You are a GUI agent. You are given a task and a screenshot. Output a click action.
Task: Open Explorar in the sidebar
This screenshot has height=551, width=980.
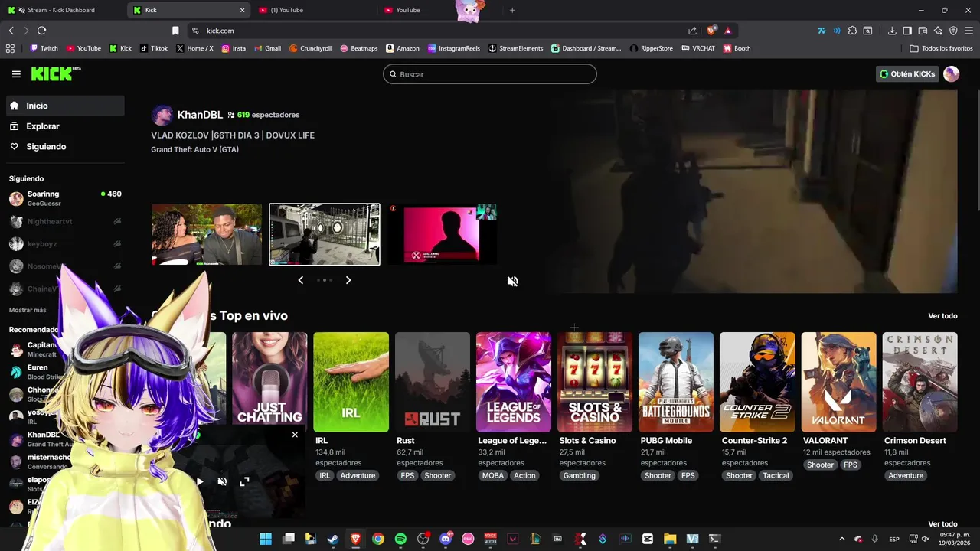(65, 126)
